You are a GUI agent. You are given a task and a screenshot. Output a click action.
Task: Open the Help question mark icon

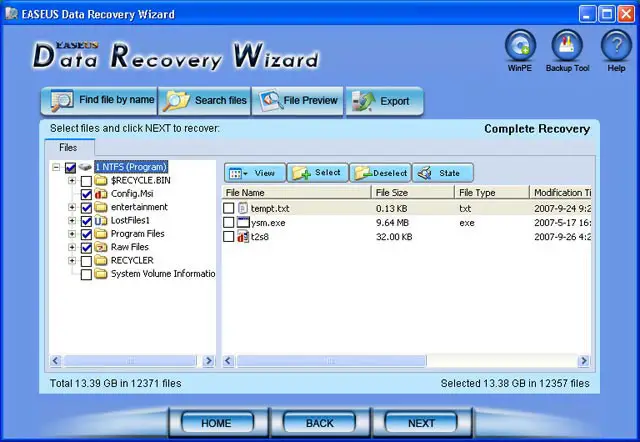click(x=616, y=45)
